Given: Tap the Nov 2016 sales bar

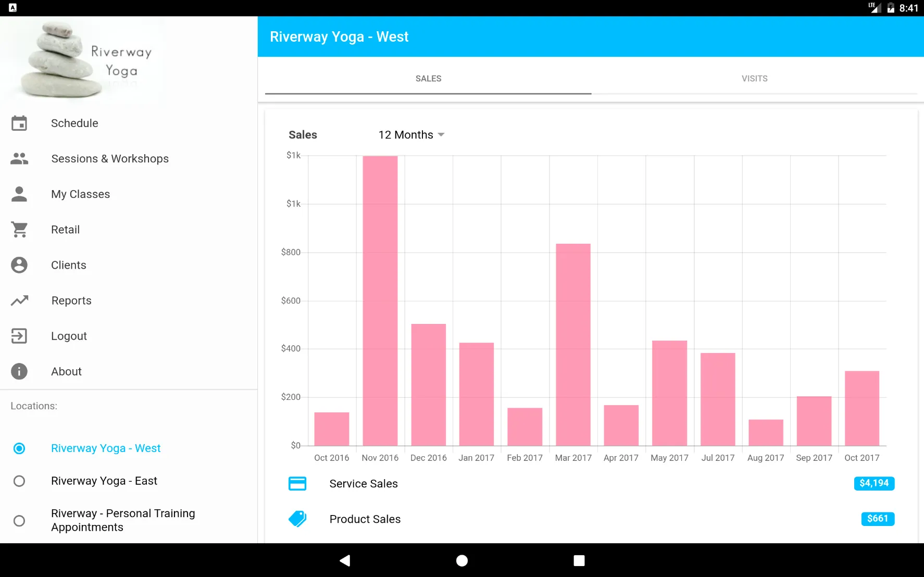Looking at the screenshot, I should [380, 300].
